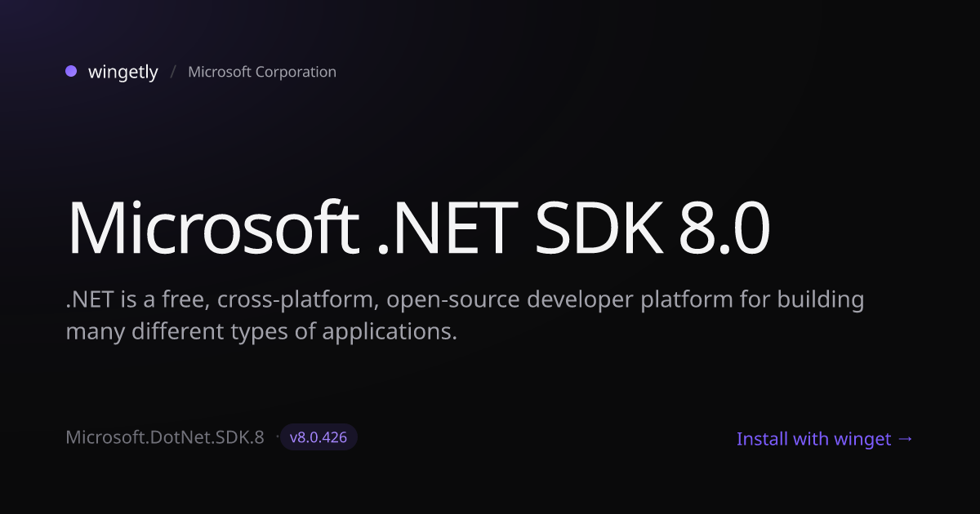Click the Microsoft .NET SDK 8.0 title

[418, 226]
